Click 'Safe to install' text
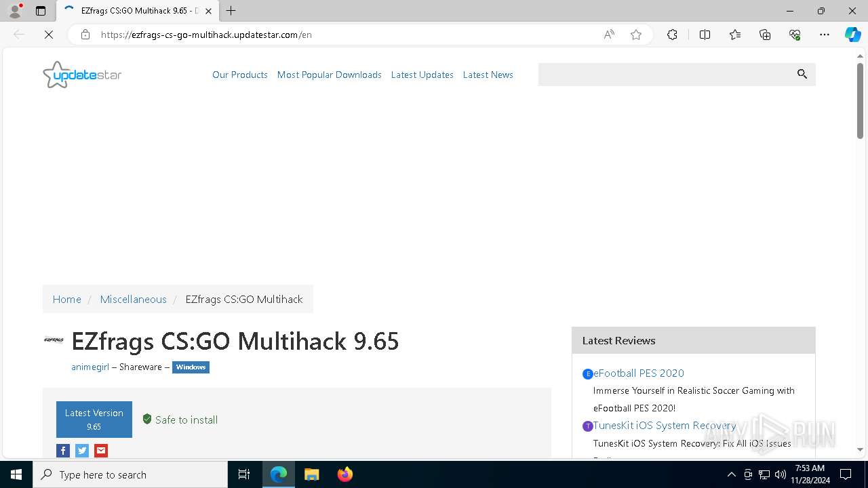 (186, 420)
